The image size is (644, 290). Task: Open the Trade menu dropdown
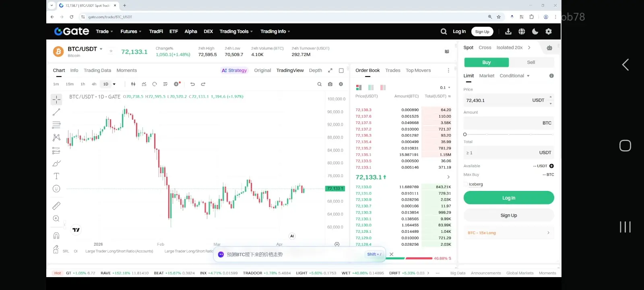(x=104, y=31)
